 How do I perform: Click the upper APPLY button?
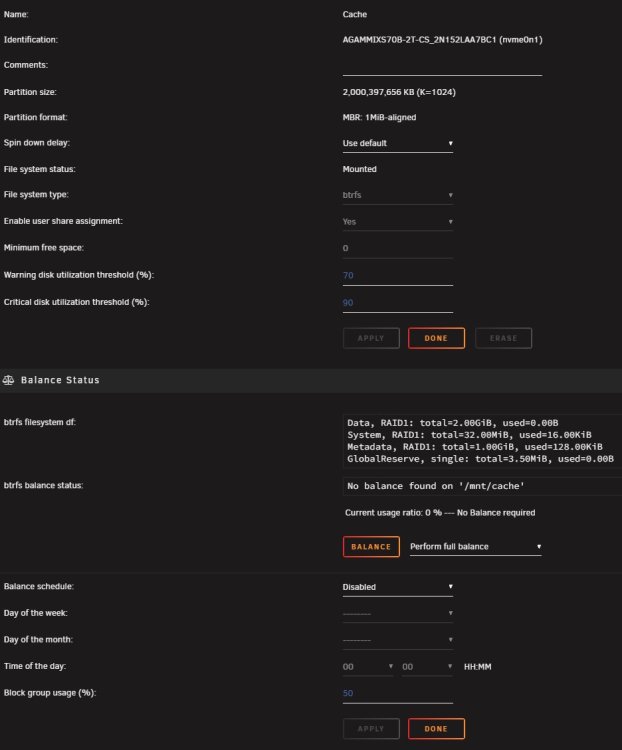[x=371, y=338]
